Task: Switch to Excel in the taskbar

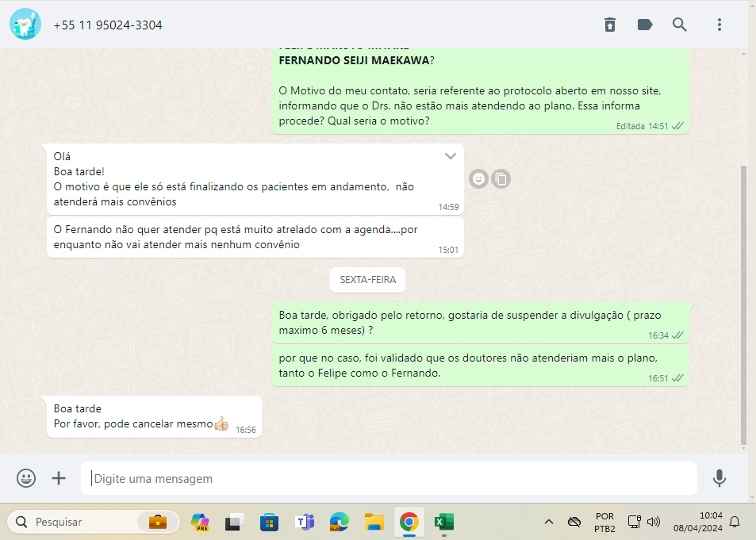Action: [443, 522]
